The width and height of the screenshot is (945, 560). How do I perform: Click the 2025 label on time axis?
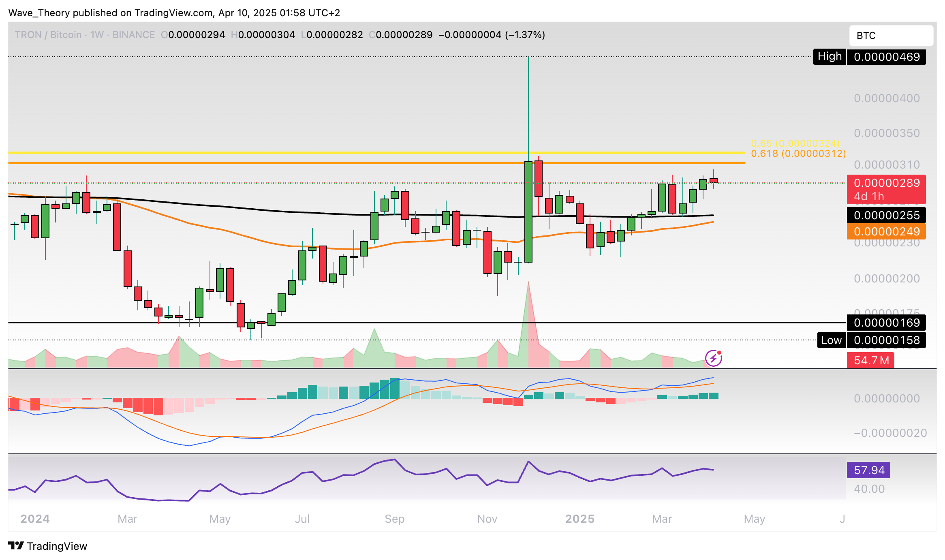(x=579, y=519)
